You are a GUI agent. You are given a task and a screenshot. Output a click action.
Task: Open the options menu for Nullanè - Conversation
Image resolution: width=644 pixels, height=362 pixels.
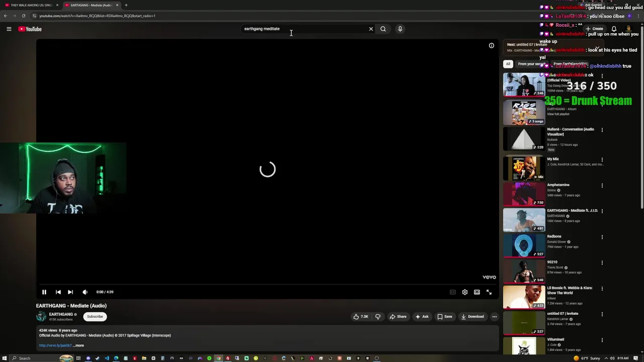[602, 130]
